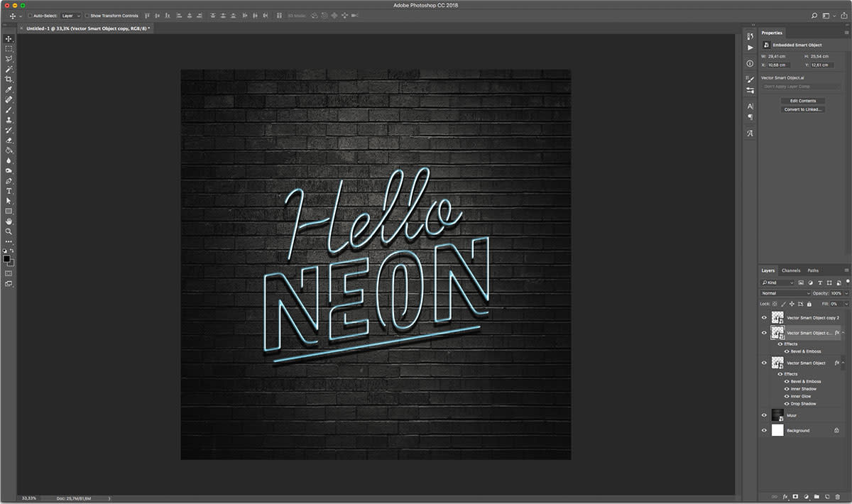
Task: Click the foreground color swatch
Action: tap(6, 259)
